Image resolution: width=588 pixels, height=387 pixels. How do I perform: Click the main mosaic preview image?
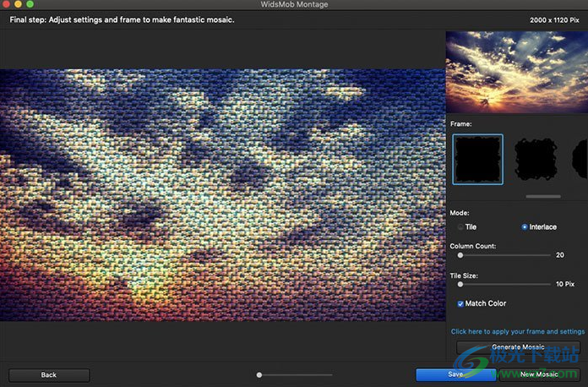pyautogui.click(x=223, y=194)
